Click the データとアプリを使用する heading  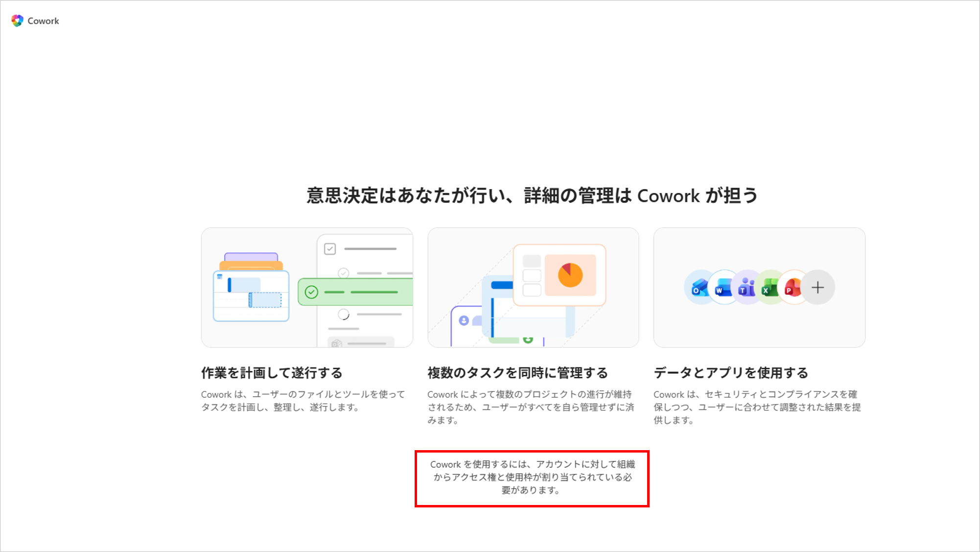[731, 373]
